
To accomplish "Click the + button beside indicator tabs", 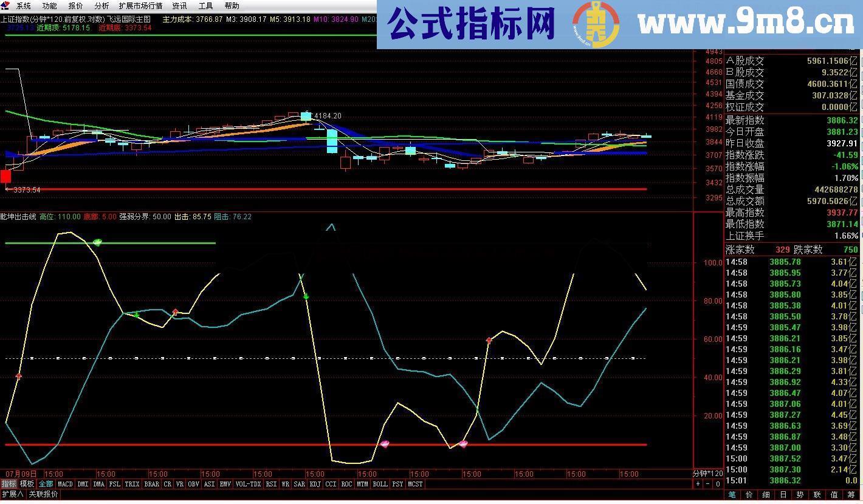I will click(697, 484).
